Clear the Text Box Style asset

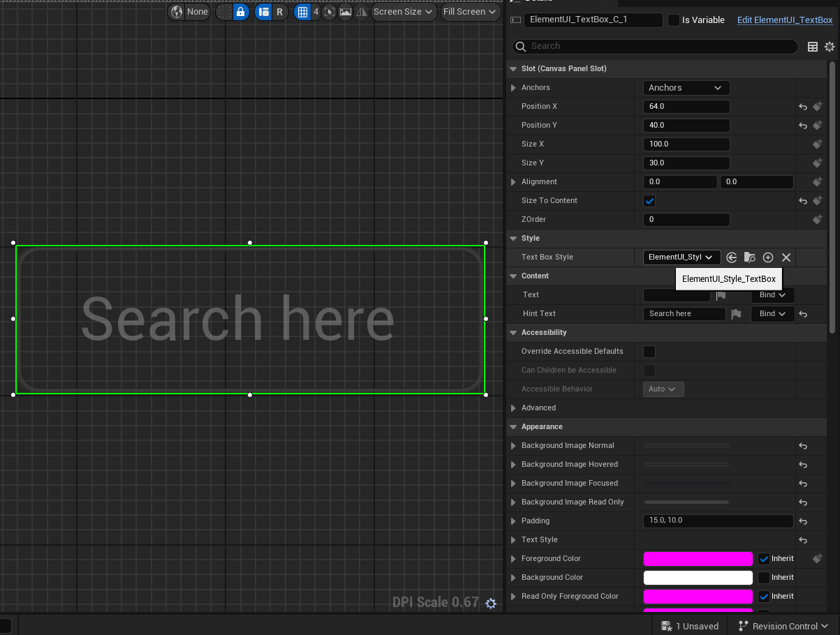point(786,257)
